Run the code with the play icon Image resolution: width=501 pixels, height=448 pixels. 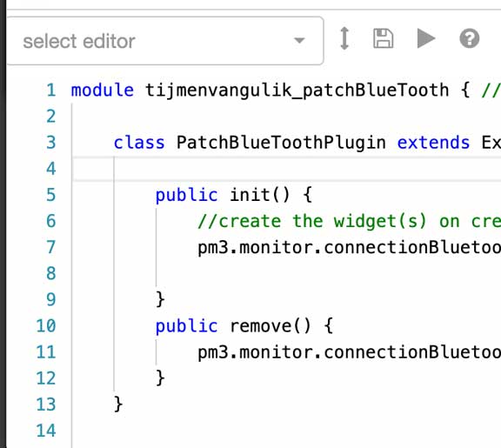tap(426, 38)
